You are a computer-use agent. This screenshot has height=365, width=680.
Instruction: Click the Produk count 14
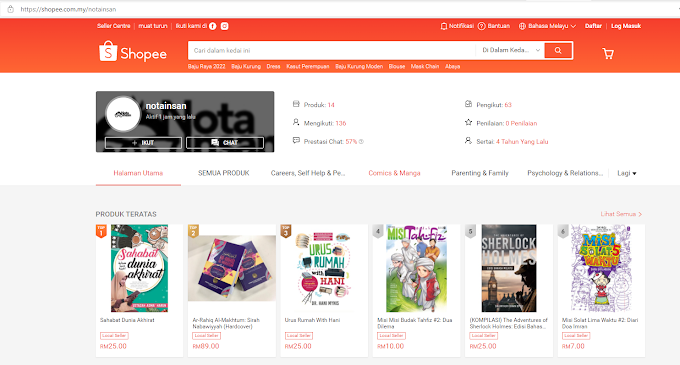(331, 105)
